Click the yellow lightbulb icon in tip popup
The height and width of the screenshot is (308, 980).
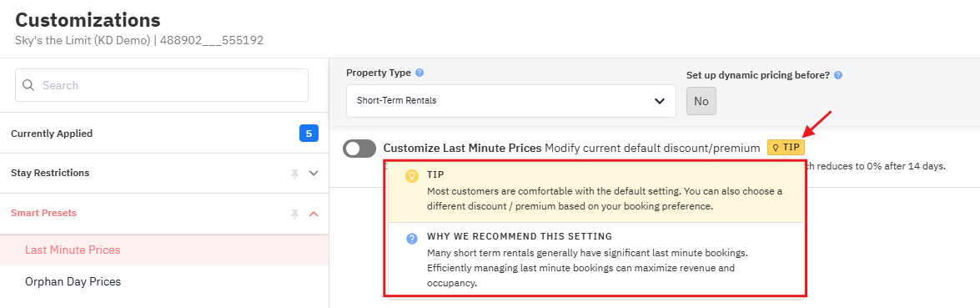click(x=412, y=176)
